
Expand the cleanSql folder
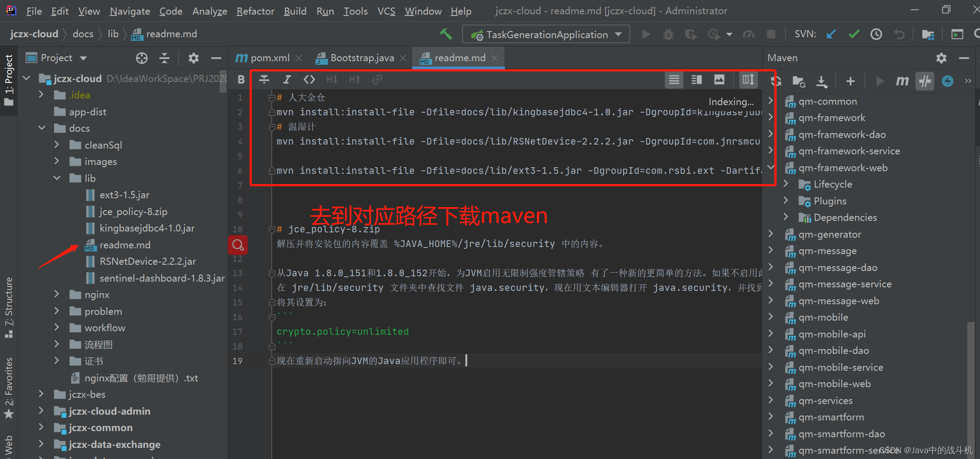pos(57,145)
